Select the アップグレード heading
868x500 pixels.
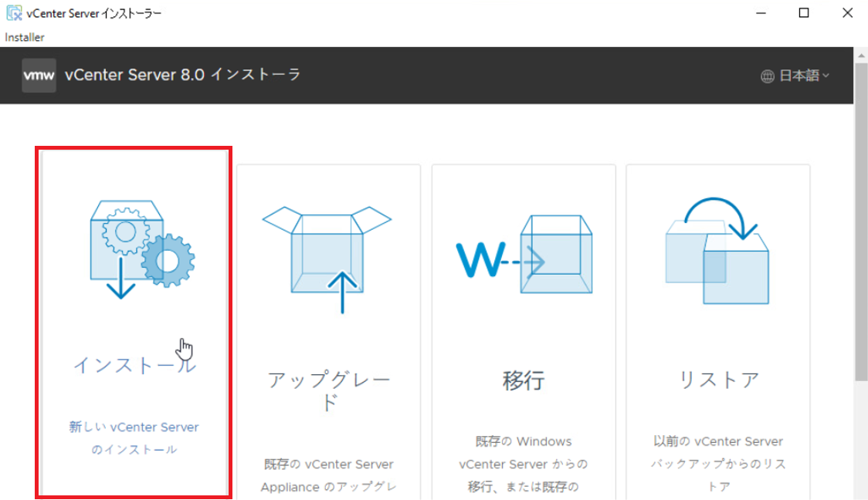point(330,391)
